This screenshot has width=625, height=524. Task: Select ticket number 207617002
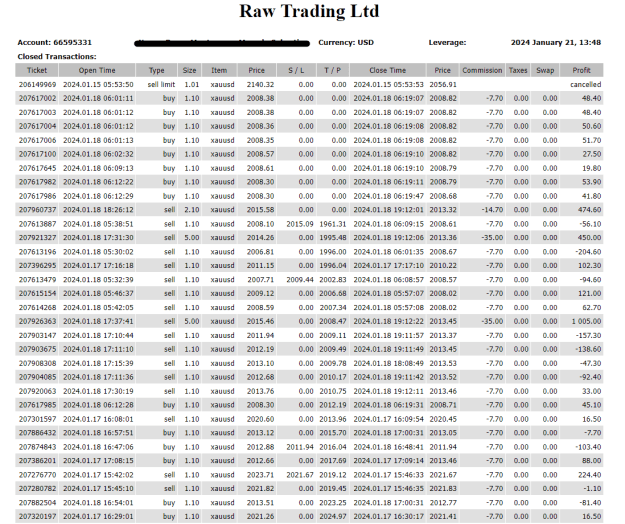click(37, 98)
